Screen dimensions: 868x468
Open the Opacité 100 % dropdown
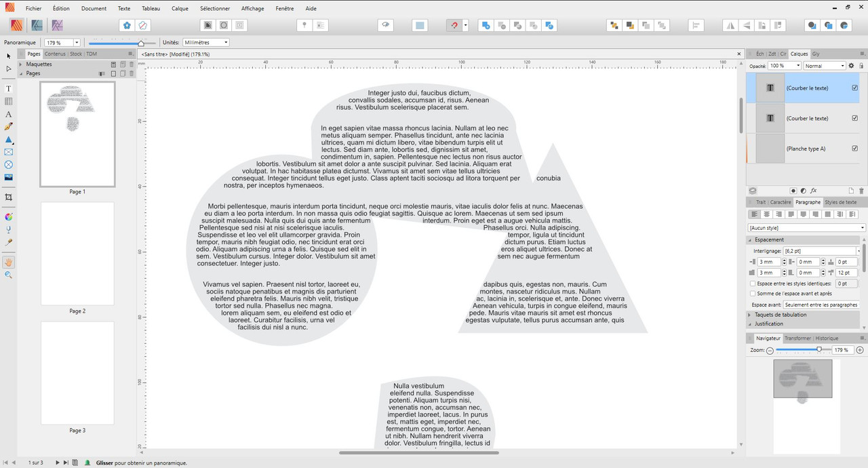point(797,66)
